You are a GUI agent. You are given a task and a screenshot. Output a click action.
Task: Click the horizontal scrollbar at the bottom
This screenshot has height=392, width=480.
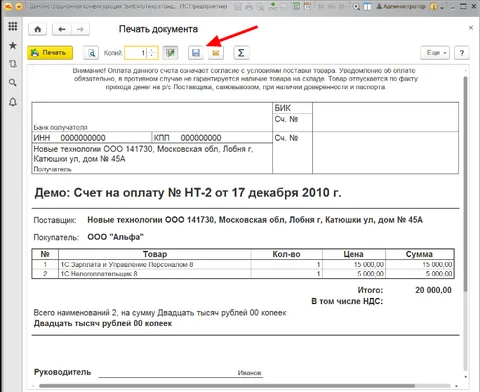click(x=227, y=386)
